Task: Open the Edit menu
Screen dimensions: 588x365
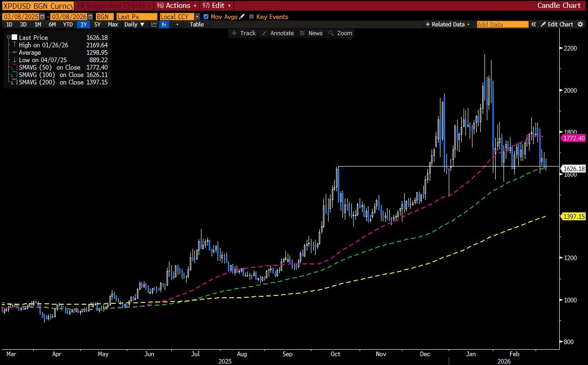Action: [x=217, y=6]
